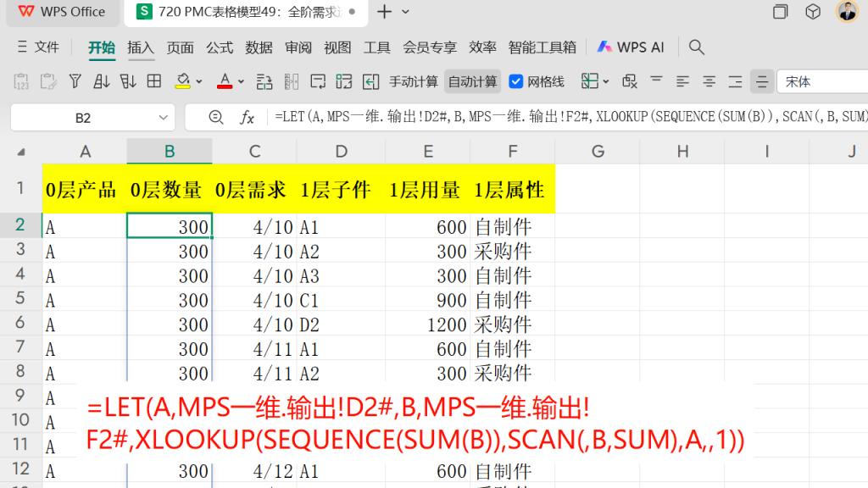Click the align left icon

(x=682, y=82)
